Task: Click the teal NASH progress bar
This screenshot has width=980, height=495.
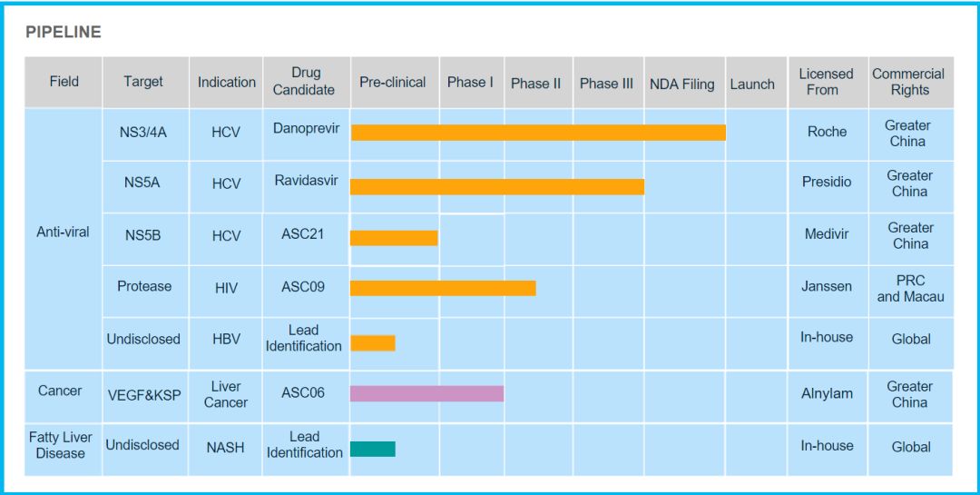Action: pos(373,449)
